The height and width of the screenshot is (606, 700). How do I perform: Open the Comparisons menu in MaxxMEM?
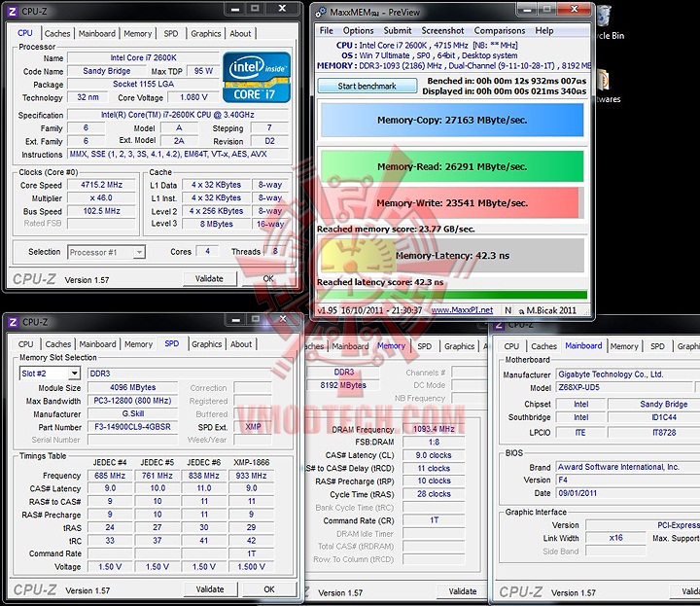click(499, 30)
